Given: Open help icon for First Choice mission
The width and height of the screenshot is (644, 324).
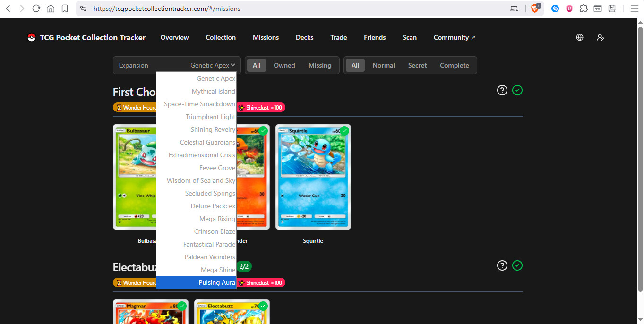Looking at the screenshot, I should pyautogui.click(x=502, y=90).
